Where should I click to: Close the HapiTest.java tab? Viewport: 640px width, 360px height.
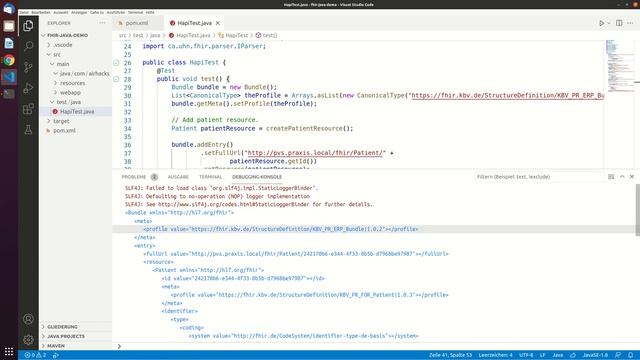[218, 23]
